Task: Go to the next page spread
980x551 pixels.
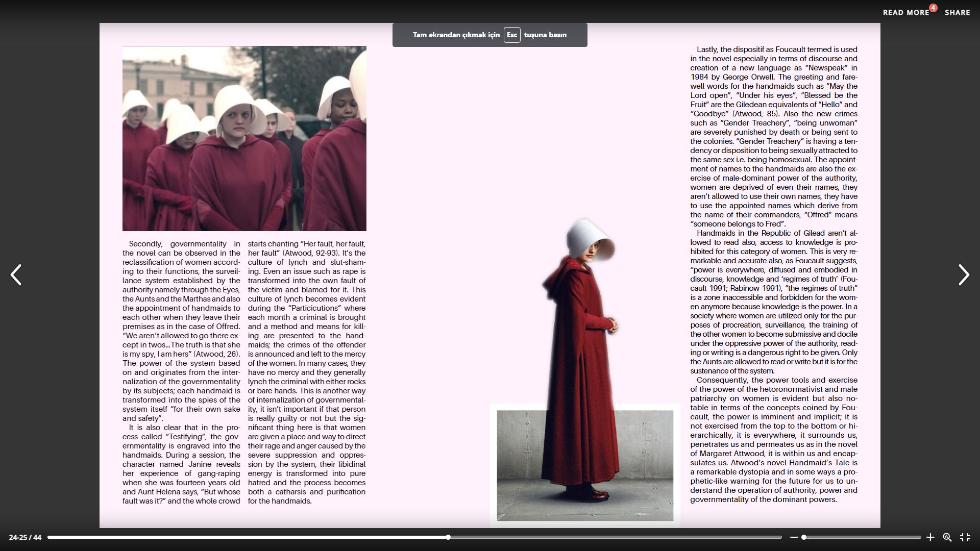Action: click(x=963, y=275)
